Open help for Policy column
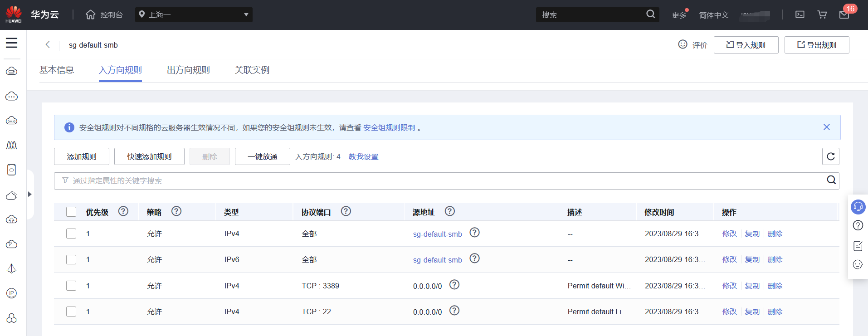This screenshot has height=336, width=868. tap(176, 211)
